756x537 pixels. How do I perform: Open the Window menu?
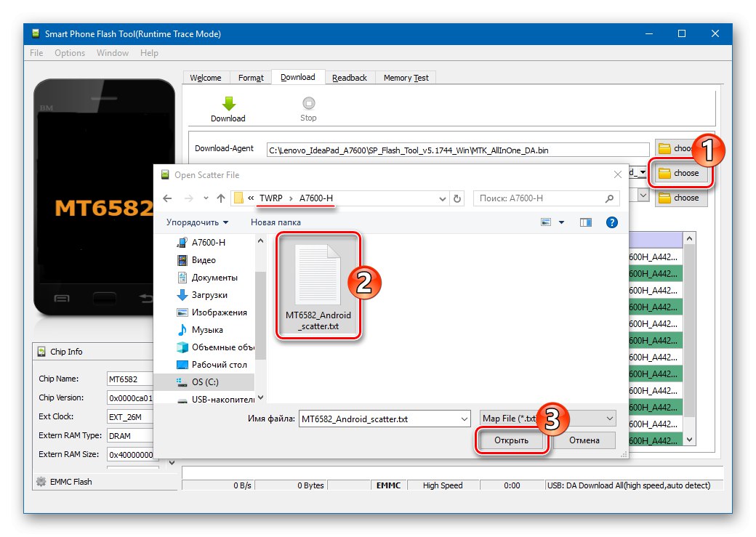tap(113, 53)
